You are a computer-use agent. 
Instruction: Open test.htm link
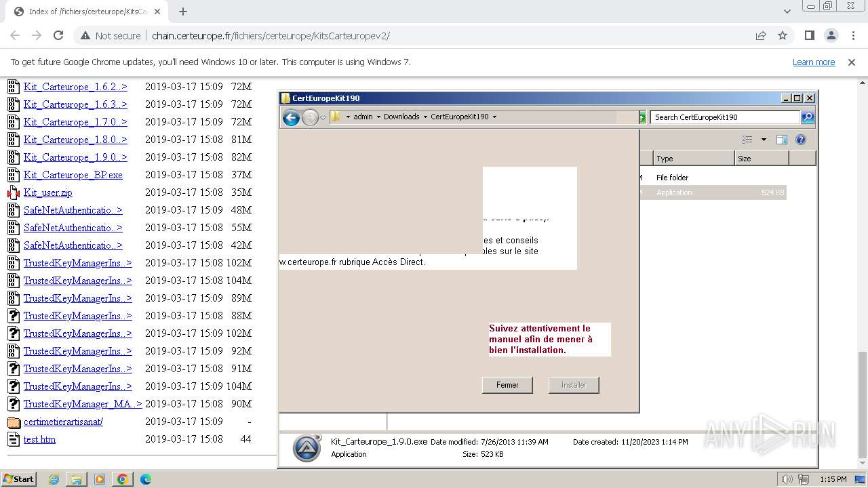[39, 439]
